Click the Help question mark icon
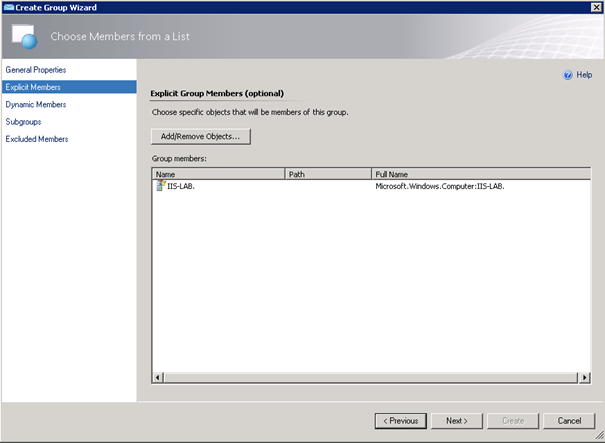Image resolution: width=605 pixels, height=443 pixels. (568, 75)
